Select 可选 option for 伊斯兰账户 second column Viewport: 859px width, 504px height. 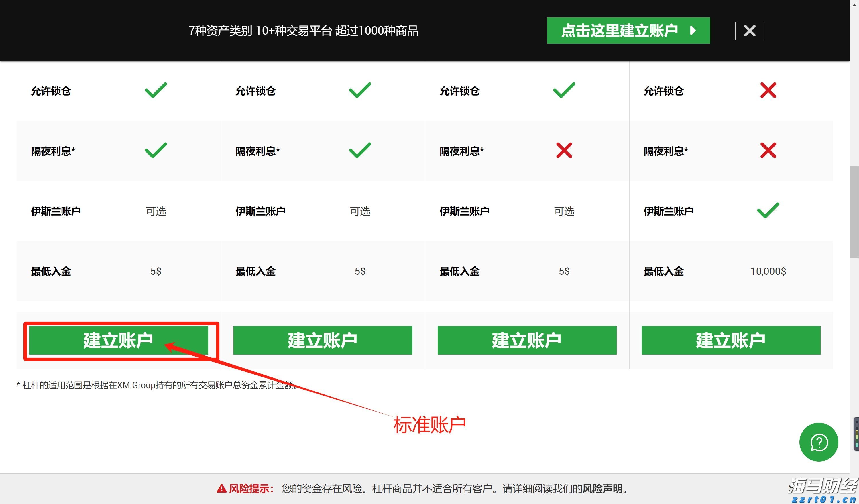[360, 211]
